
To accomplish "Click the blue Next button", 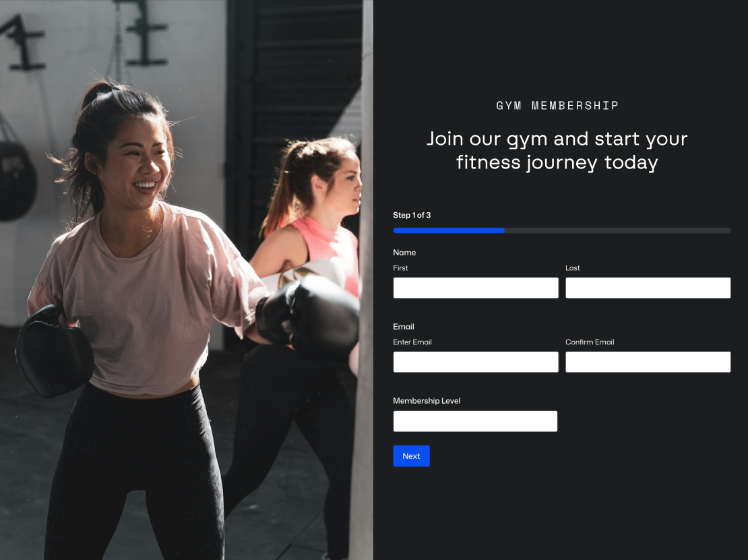I will [411, 456].
